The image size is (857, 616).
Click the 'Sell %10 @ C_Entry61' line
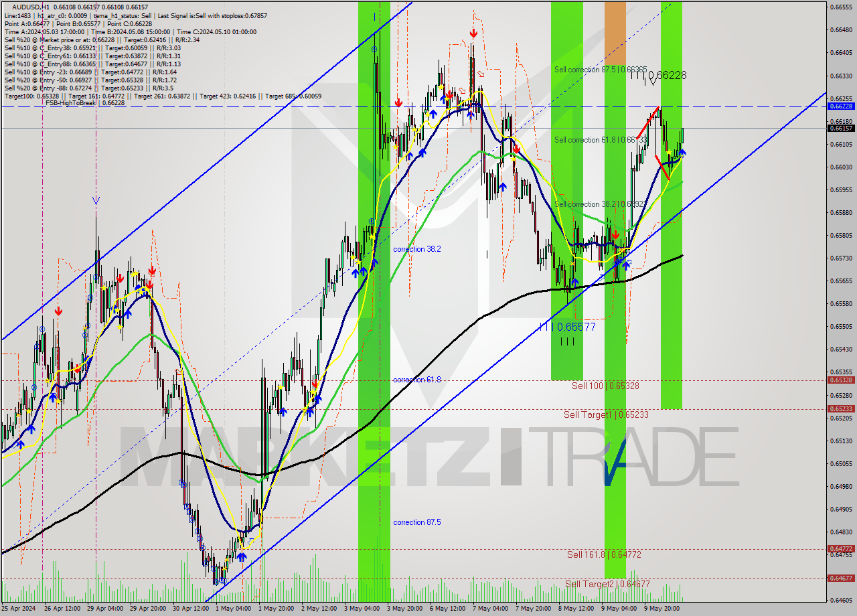tap(92, 56)
